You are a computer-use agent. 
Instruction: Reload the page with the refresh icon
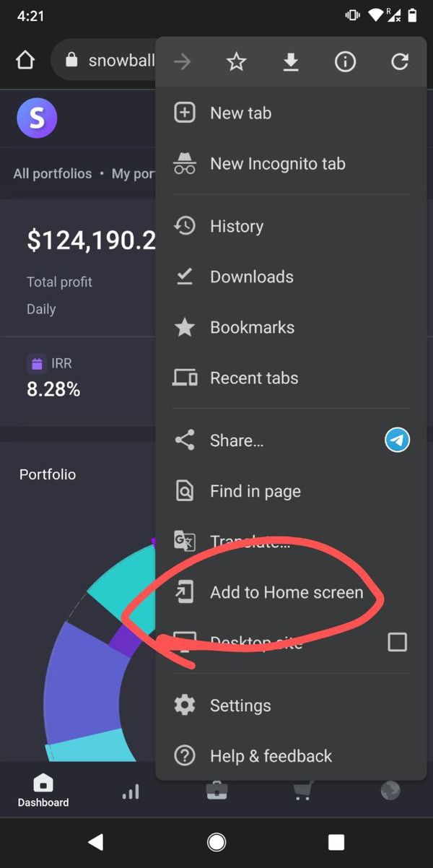pyautogui.click(x=400, y=61)
